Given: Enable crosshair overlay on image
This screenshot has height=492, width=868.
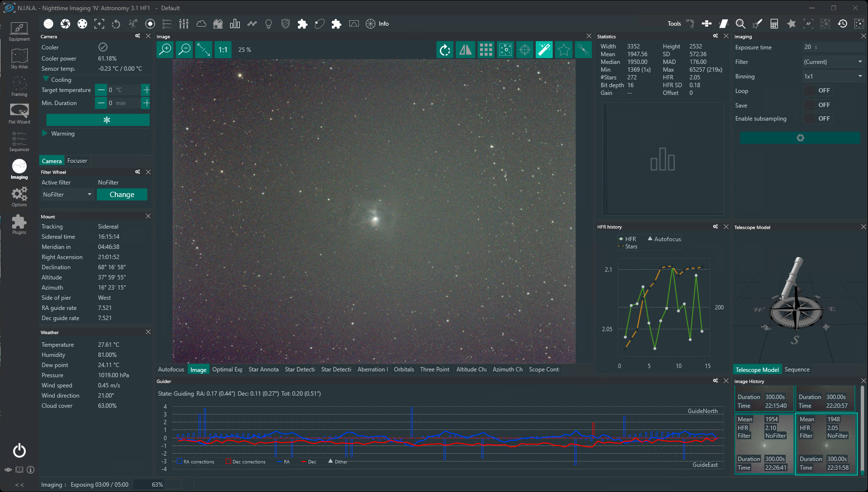Looking at the screenshot, I should [x=525, y=49].
